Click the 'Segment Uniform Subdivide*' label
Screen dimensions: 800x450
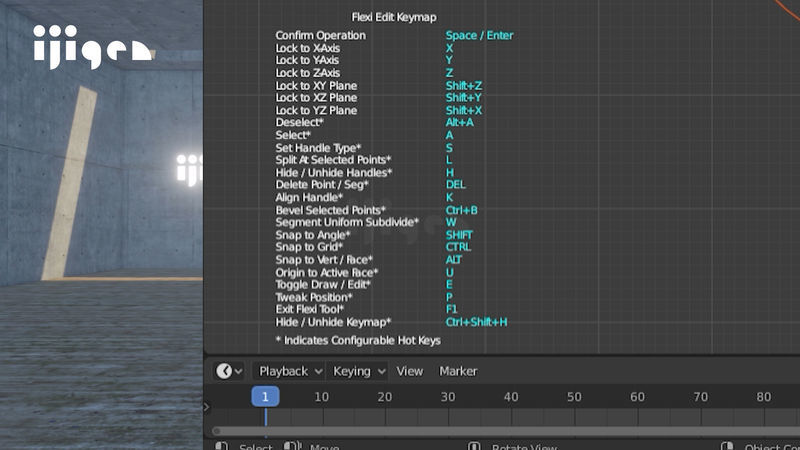pos(347,222)
